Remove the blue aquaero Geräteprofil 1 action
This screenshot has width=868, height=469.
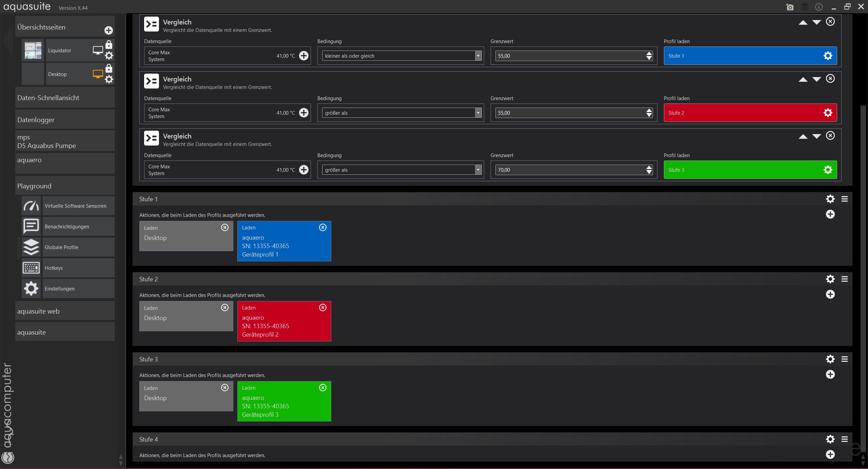323,227
